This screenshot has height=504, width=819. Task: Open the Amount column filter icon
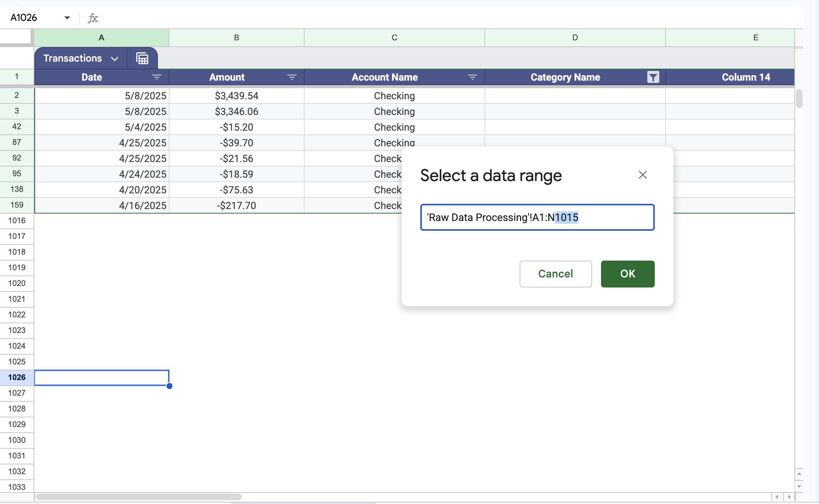pyautogui.click(x=292, y=77)
